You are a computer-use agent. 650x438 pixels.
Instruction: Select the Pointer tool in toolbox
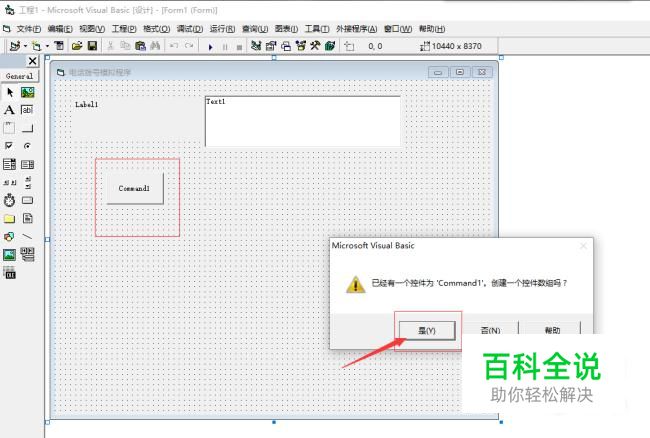coord(10,92)
